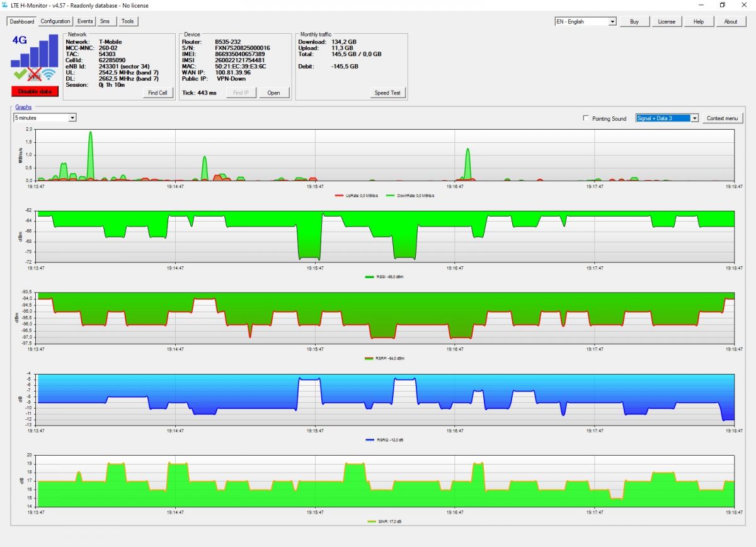Click the Find Cell button
Image resolution: width=756 pixels, height=547 pixels.
click(x=157, y=93)
